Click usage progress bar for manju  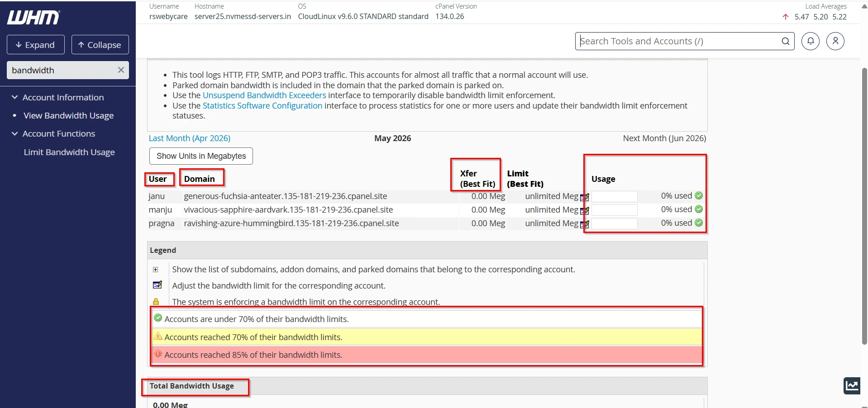[x=614, y=210]
